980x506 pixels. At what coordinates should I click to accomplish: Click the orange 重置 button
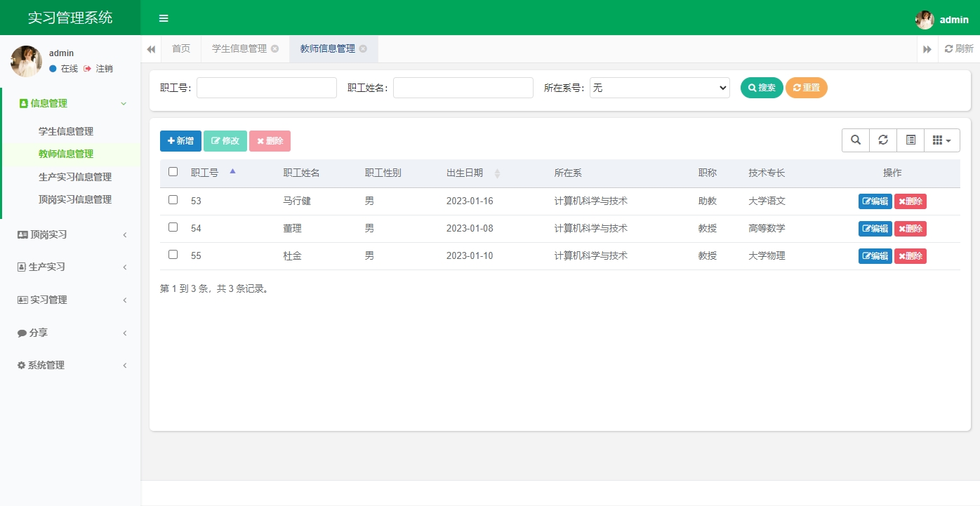coord(807,88)
